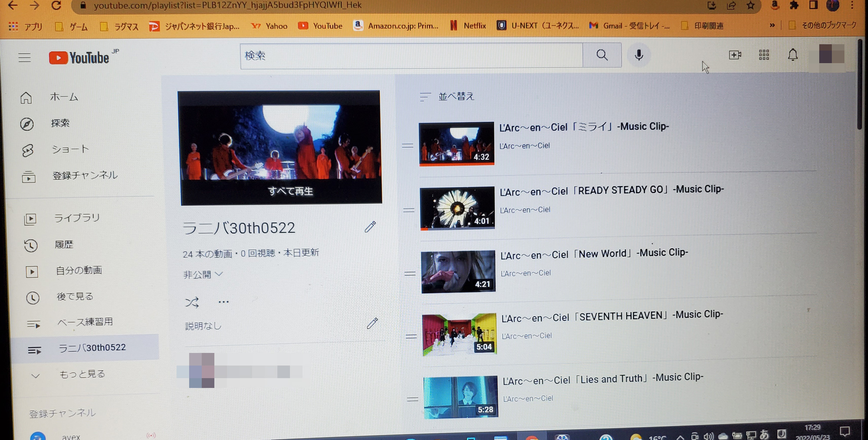This screenshot has height=440, width=868.
Task: Open the avex subscribed channel
Action: coord(71,436)
